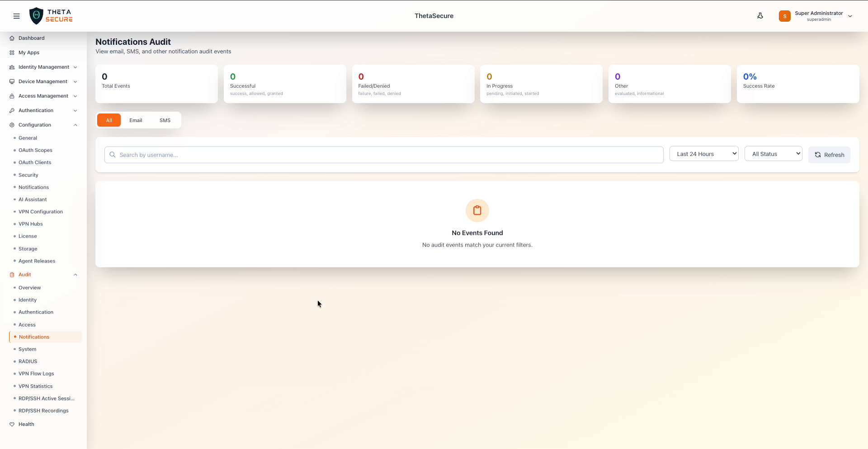Click the Configuration gear icon

[x=11, y=125]
